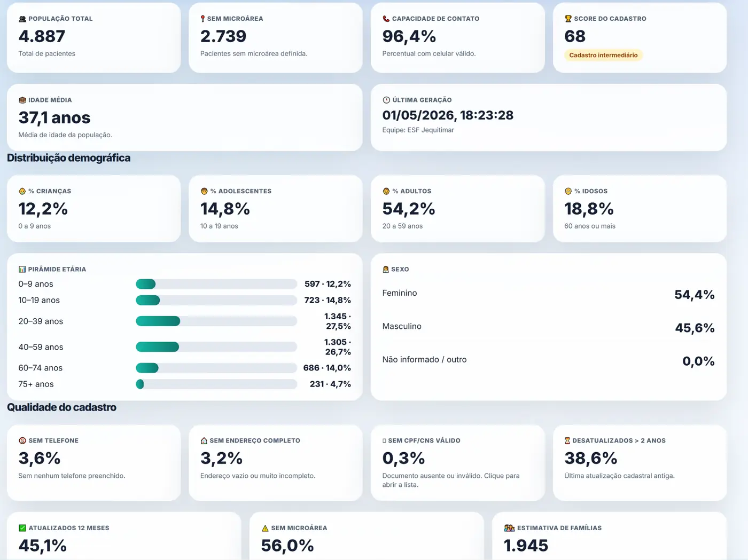Click the '18,8%' elderly percentage
Image resolution: width=748 pixels, height=560 pixels.
[589, 209]
